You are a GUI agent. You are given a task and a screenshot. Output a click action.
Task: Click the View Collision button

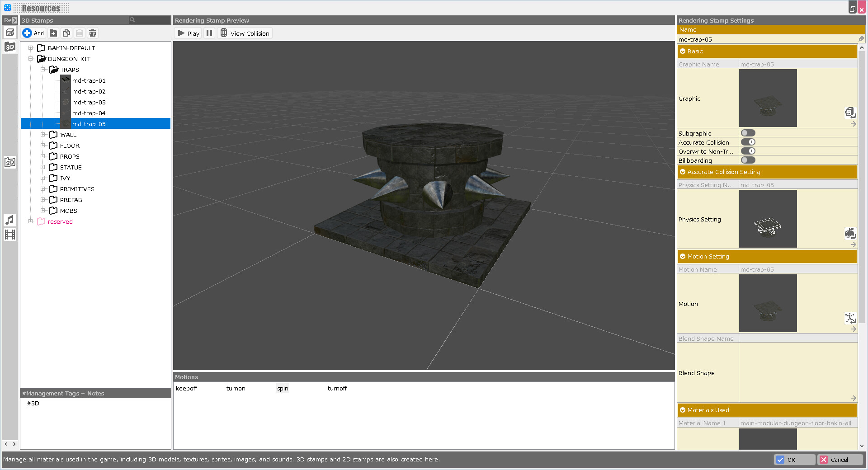click(x=245, y=33)
